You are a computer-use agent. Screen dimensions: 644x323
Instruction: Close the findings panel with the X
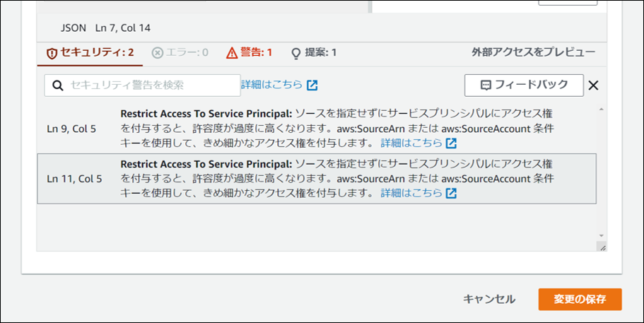pos(593,86)
